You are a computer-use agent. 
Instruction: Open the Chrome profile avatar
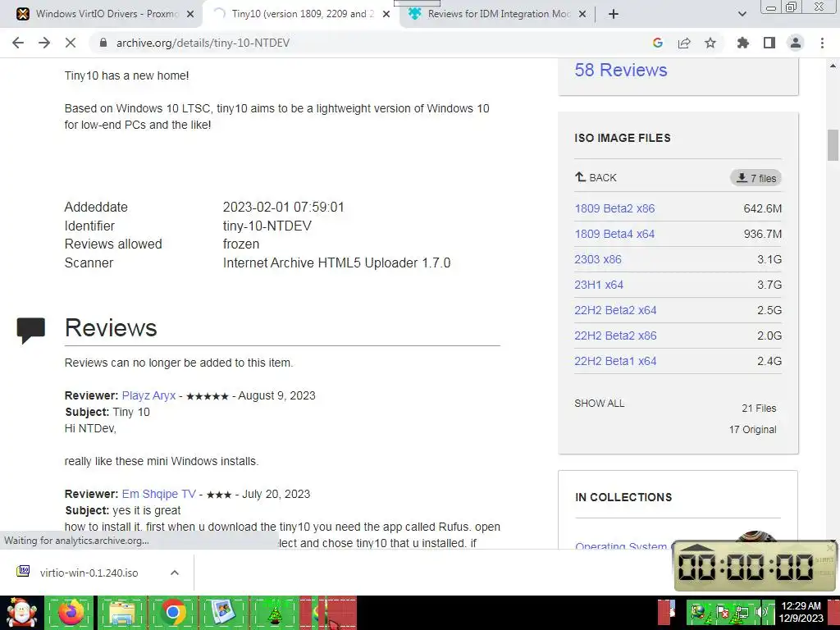coord(796,43)
